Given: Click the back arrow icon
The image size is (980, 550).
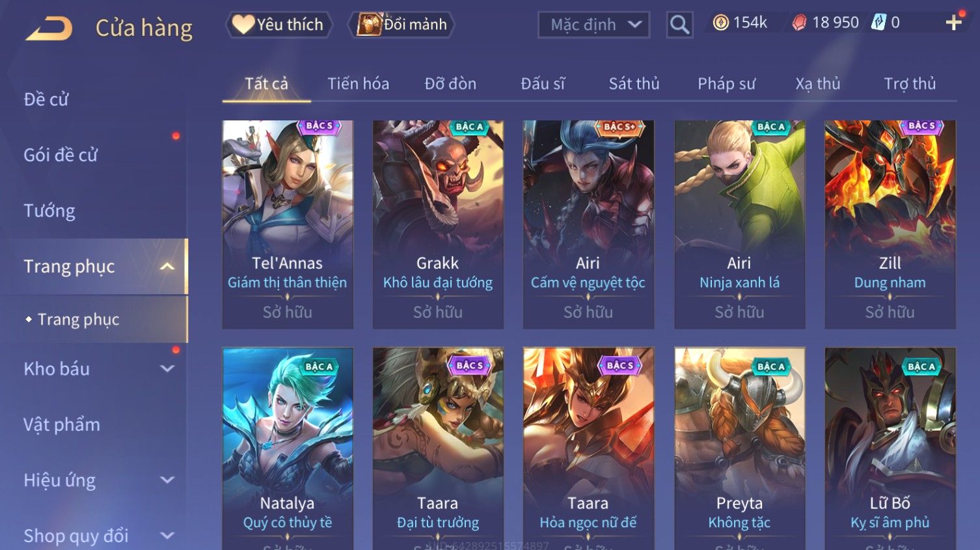Looking at the screenshot, I should click(49, 29).
